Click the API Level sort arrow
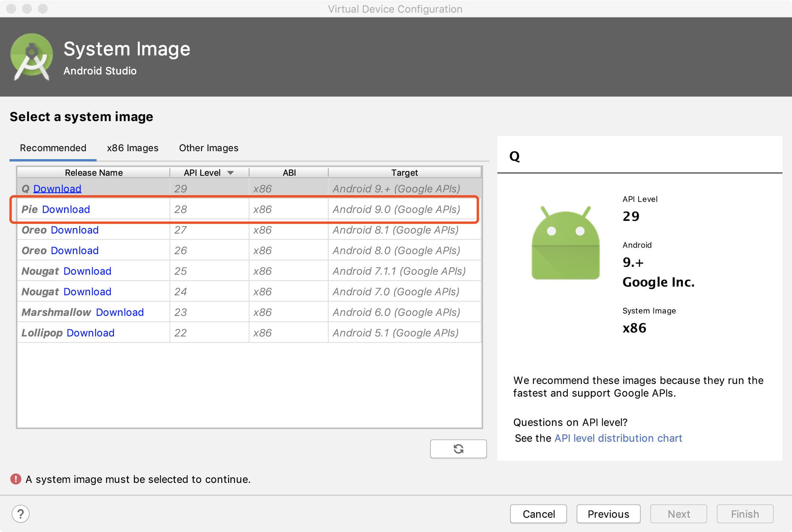 [x=230, y=173]
